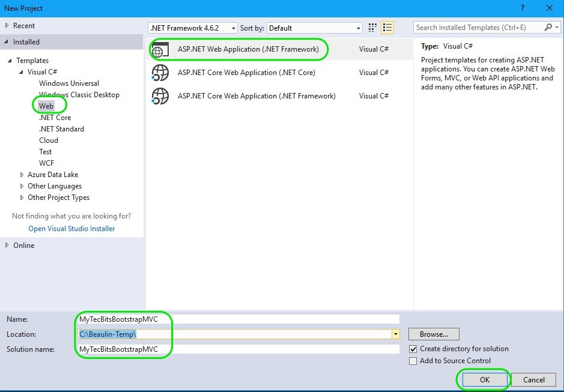The image size is (564, 392).
Task: Click the ASP.NET Core Web Application (.NET Framework) globe icon
Action: pos(160,96)
